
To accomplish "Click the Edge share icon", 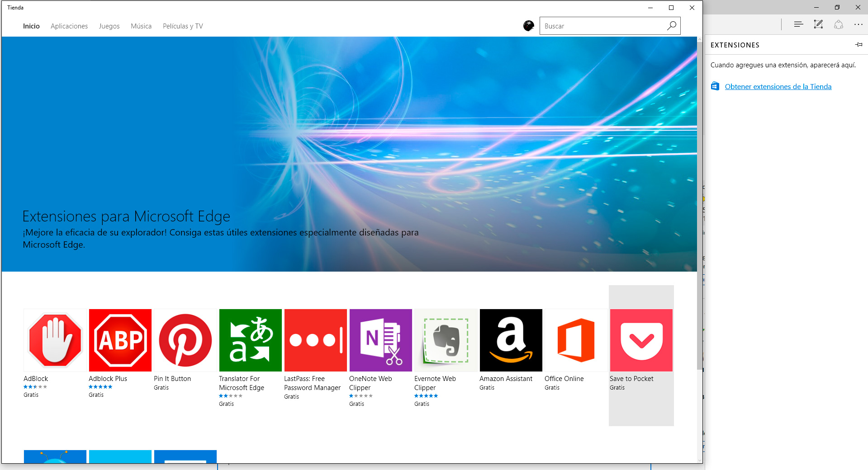I will (x=838, y=24).
